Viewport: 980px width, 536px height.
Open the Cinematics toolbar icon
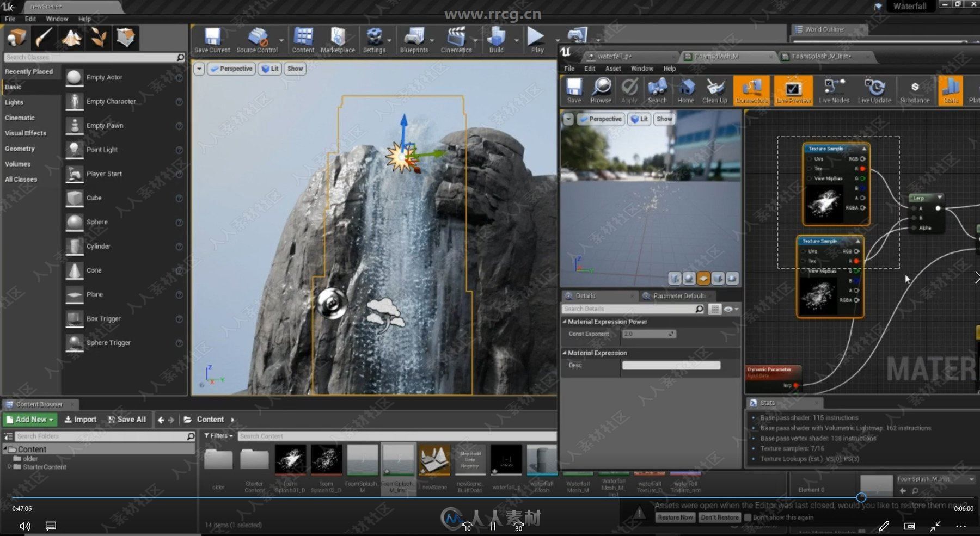tap(456, 40)
